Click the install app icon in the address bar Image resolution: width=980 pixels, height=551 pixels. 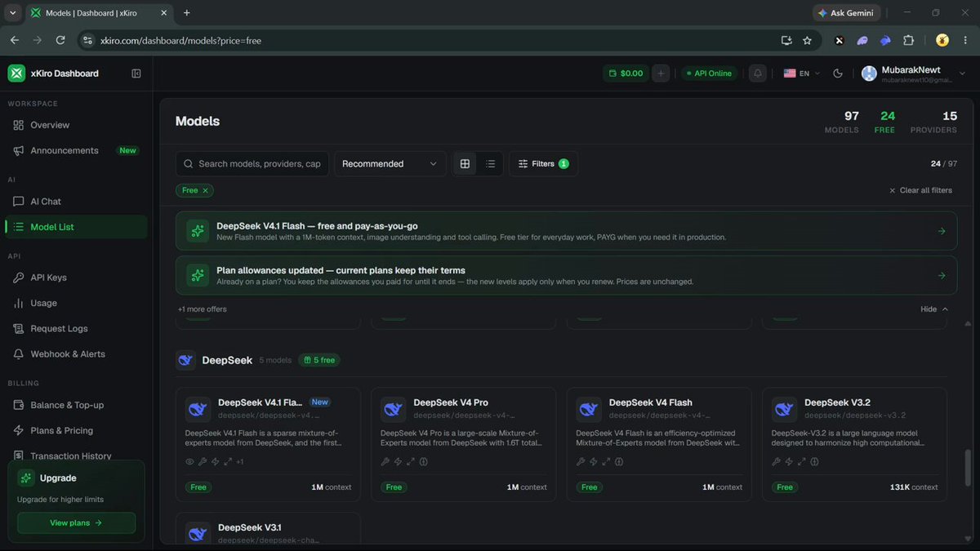pos(786,40)
